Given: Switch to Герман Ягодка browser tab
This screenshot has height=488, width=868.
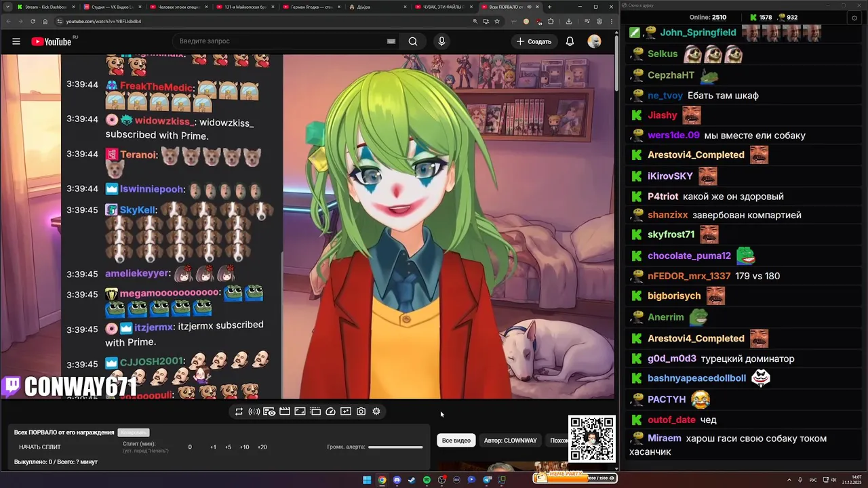Looking at the screenshot, I should [x=311, y=7].
